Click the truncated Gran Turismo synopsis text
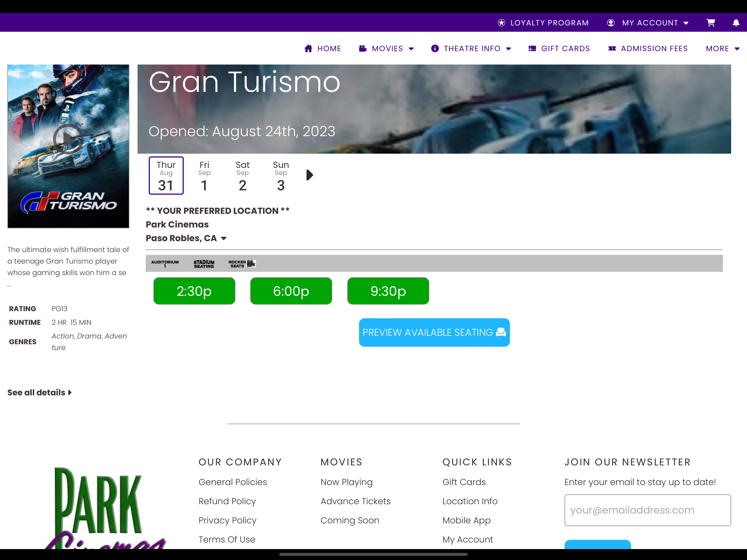The height and width of the screenshot is (560, 747). pos(68,267)
